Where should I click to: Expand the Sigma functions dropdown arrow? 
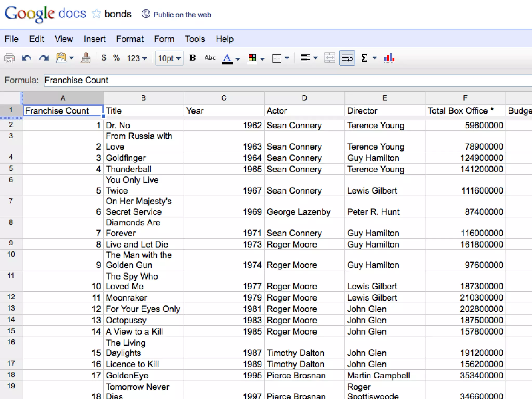[375, 58]
